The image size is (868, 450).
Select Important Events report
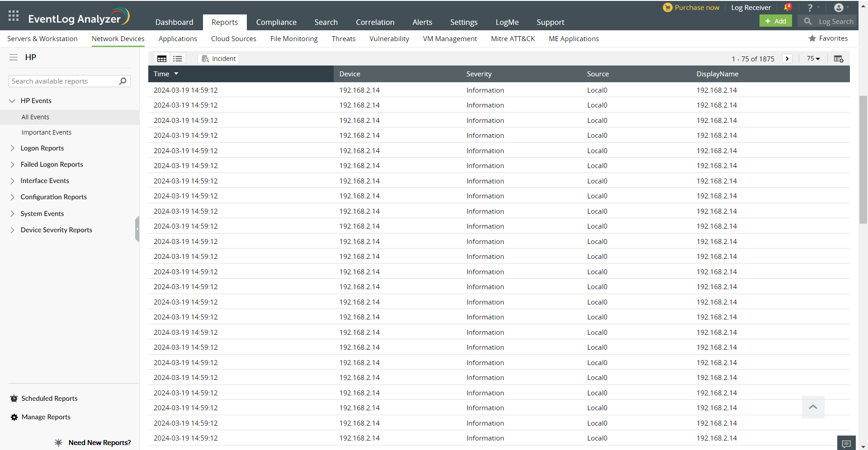[x=46, y=132]
